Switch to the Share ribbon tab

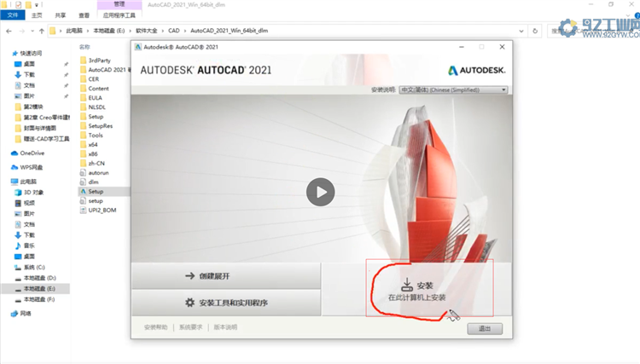coord(61,15)
